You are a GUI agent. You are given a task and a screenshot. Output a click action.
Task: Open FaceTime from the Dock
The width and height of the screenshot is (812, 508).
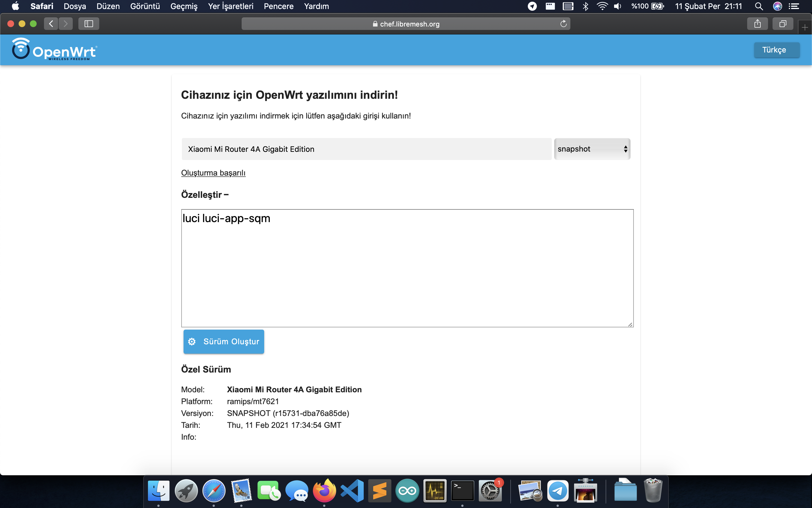pos(269,491)
